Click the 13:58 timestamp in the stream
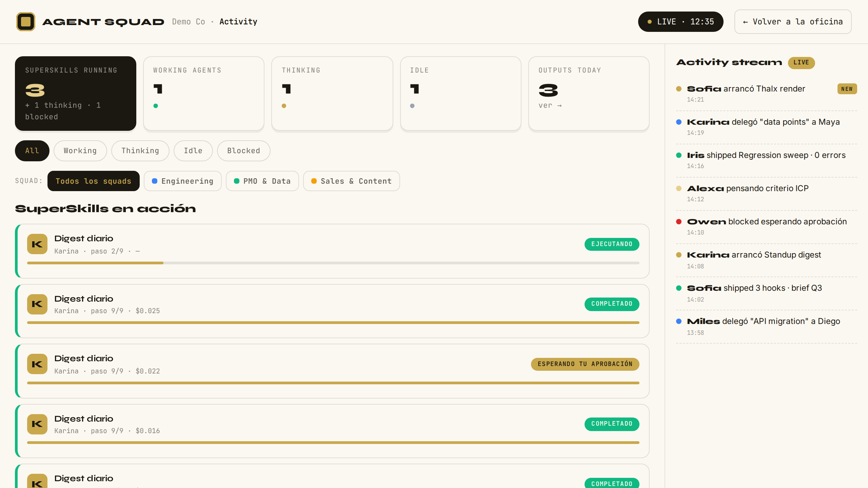The height and width of the screenshot is (488, 868). [x=695, y=333]
